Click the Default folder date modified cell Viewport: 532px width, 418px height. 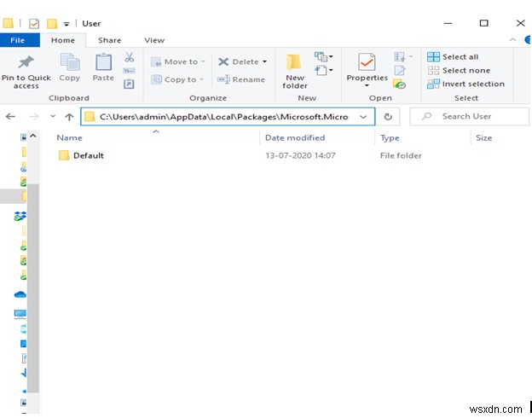pyautogui.click(x=300, y=155)
